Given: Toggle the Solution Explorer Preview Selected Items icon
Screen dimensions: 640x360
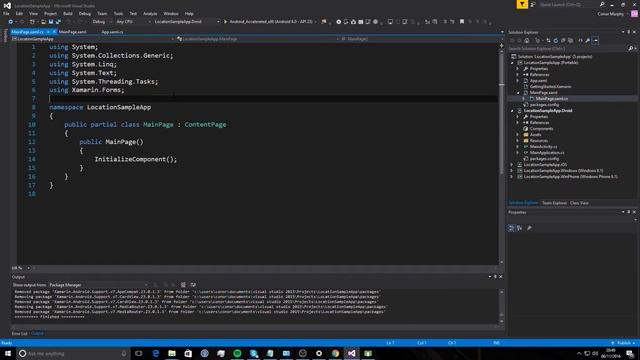Looking at the screenshot, I should click(x=596, y=40).
